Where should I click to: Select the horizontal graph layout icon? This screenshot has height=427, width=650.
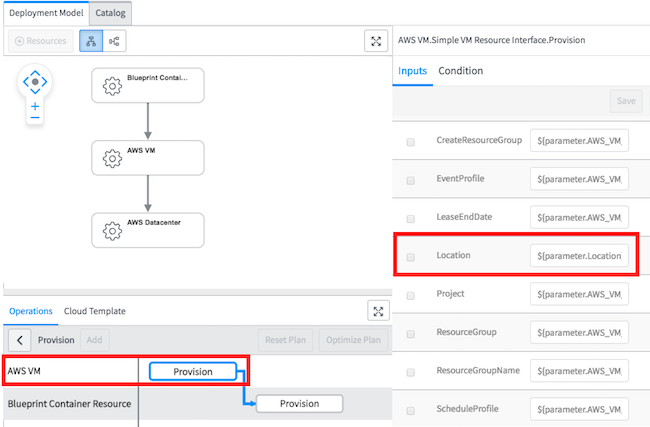pyautogui.click(x=114, y=41)
